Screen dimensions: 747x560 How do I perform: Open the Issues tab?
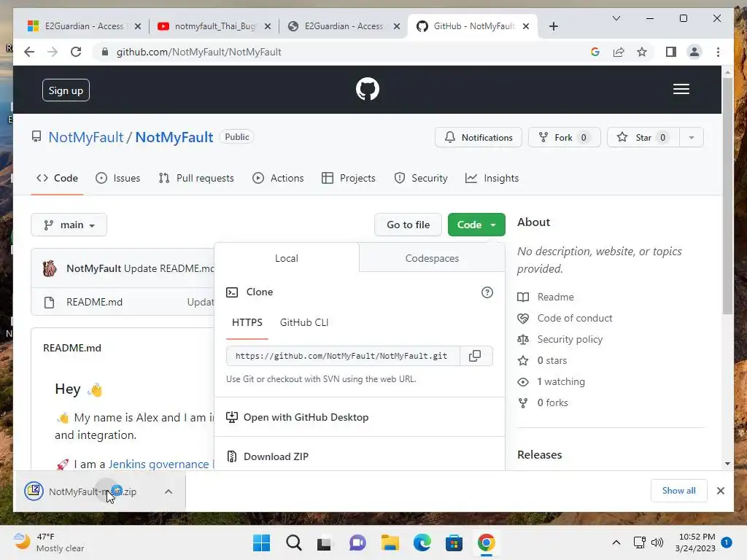(117, 178)
